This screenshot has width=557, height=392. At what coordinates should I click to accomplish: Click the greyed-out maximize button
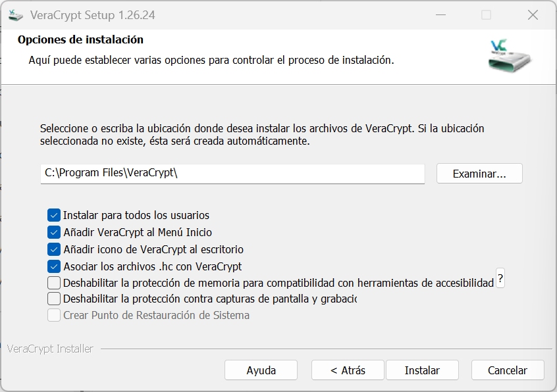[x=487, y=14]
